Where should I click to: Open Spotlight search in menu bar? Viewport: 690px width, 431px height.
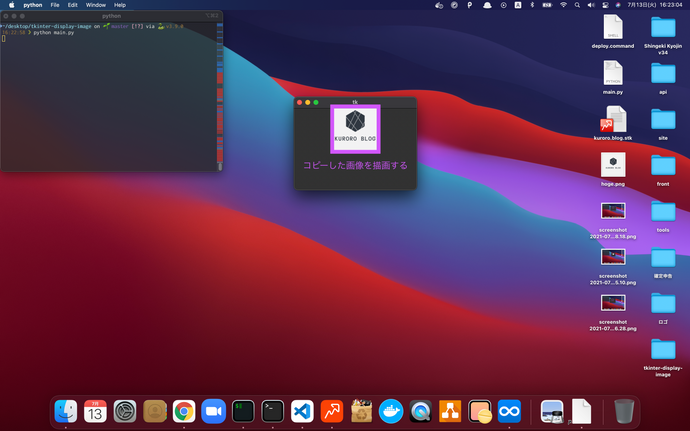click(x=577, y=5)
